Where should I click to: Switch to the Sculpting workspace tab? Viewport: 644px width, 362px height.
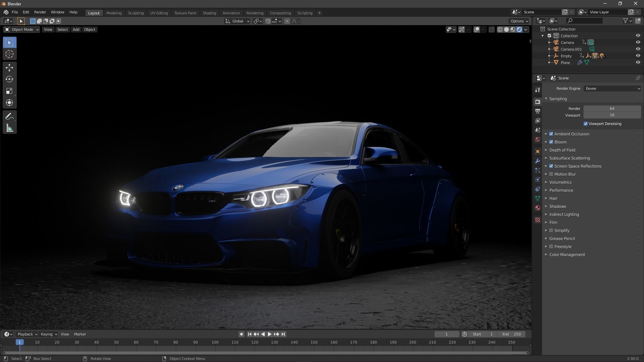(x=136, y=13)
